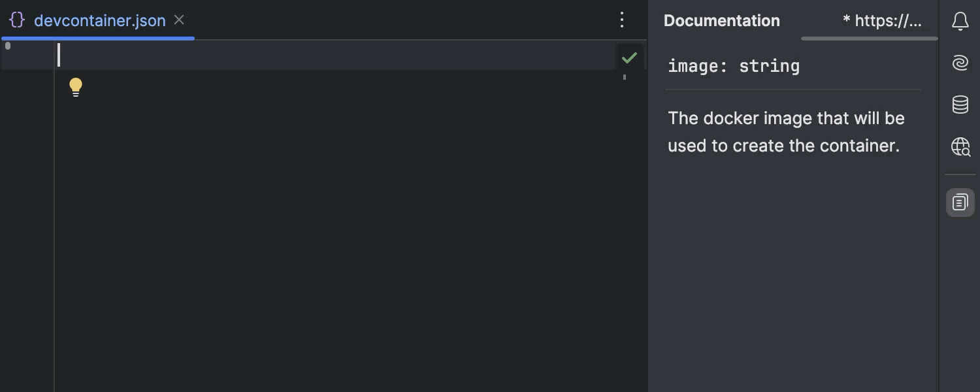Image resolution: width=980 pixels, height=392 pixels.
Task: Select the https:// documentation tab
Action: click(882, 21)
